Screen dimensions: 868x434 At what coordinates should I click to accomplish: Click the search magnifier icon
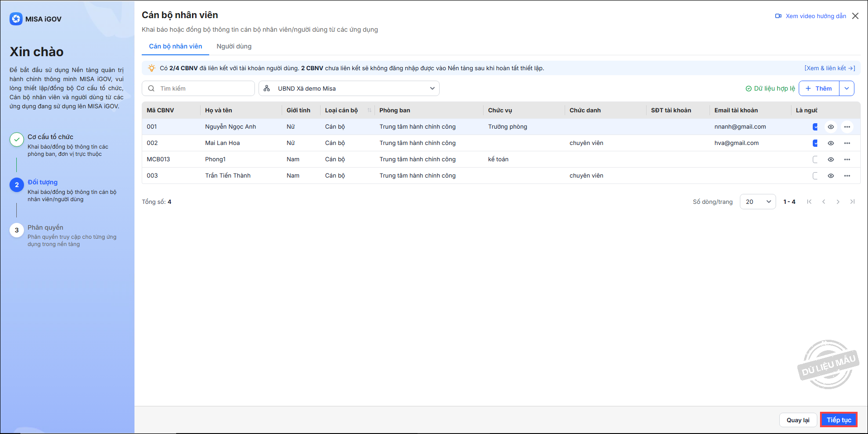coord(151,88)
